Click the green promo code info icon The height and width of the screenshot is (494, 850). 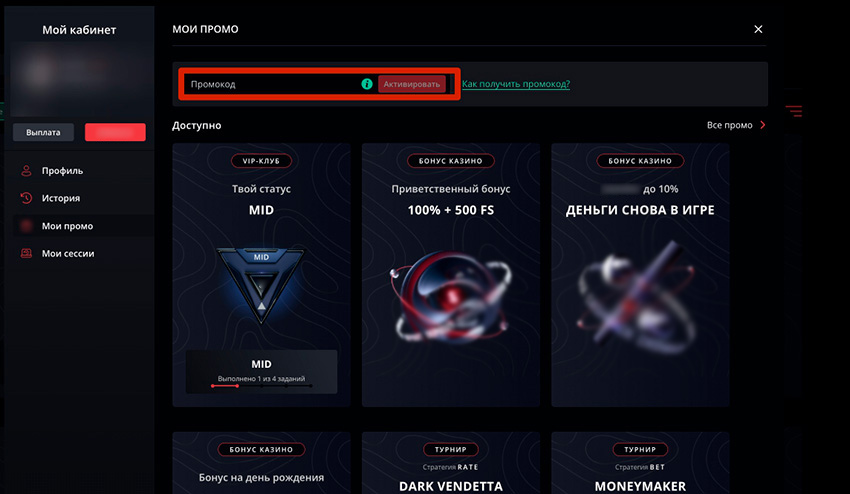[x=367, y=84]
